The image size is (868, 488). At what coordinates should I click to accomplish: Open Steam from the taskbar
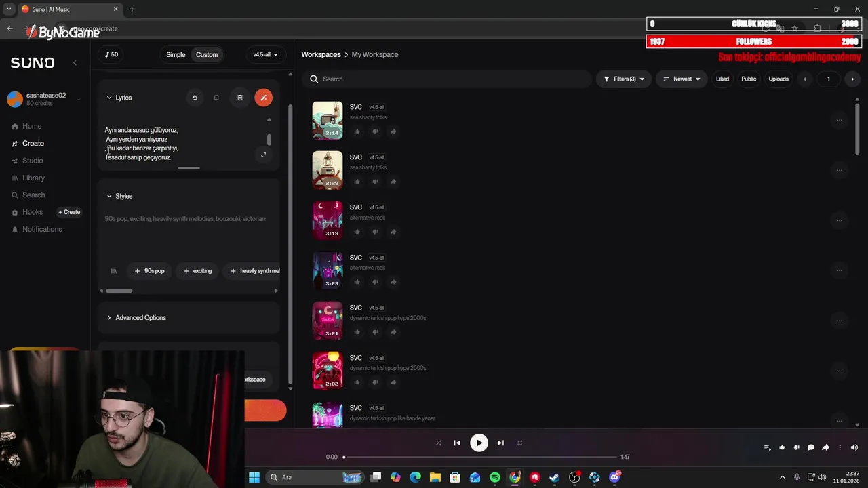[x=555, y=477]
